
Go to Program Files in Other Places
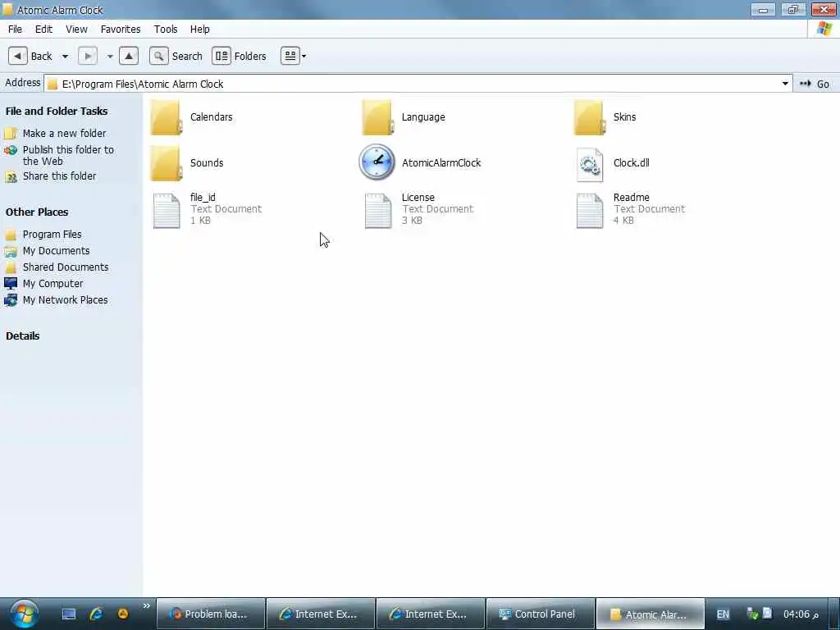[x=52, y=234]
